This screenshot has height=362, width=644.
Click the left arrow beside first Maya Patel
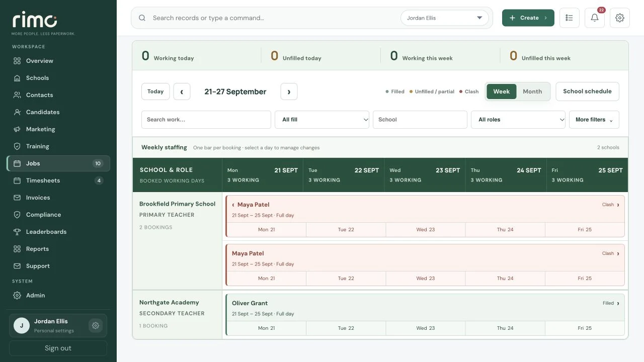click(x=233, y=205)
